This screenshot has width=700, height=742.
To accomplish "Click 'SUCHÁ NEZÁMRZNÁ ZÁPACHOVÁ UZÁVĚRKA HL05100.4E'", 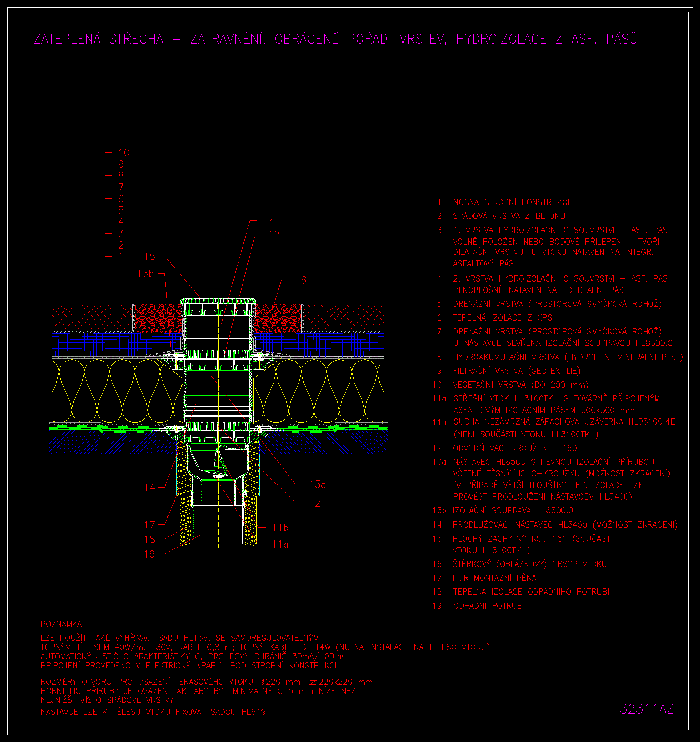I will (564, 421).
